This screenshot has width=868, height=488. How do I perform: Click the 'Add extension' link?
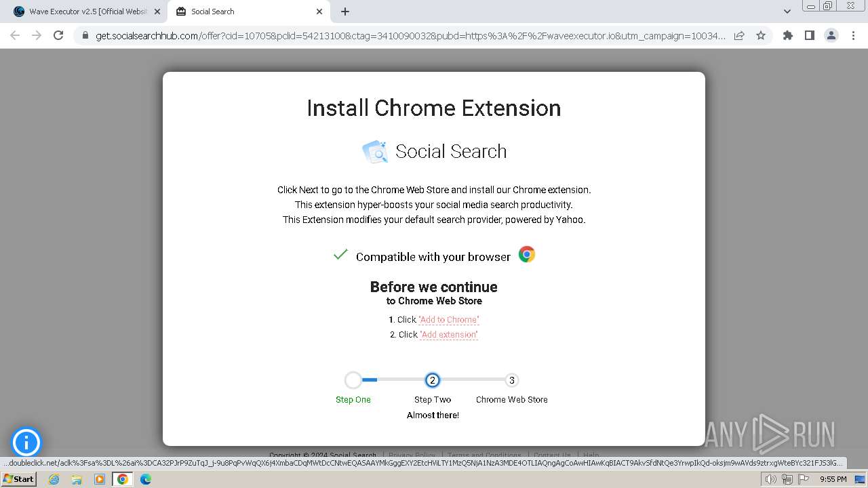[449, 335]
